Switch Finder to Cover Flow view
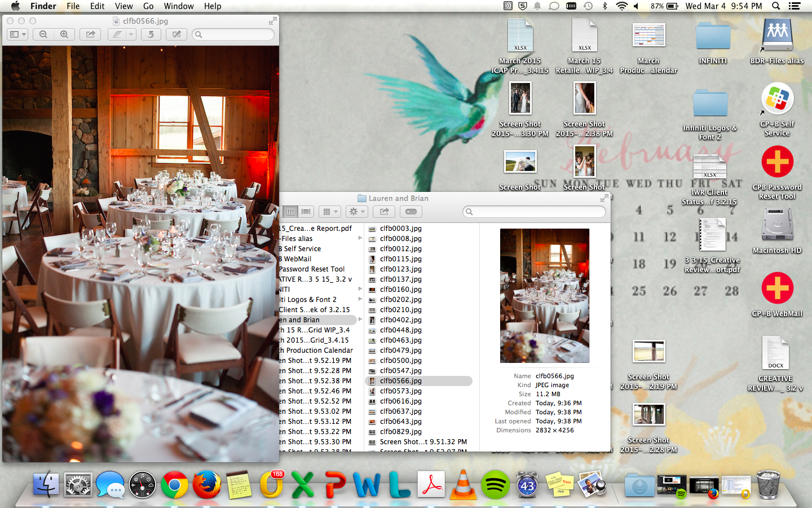Image resolution: width=812 pixels, height=508 pixels. tap(306, 212)
